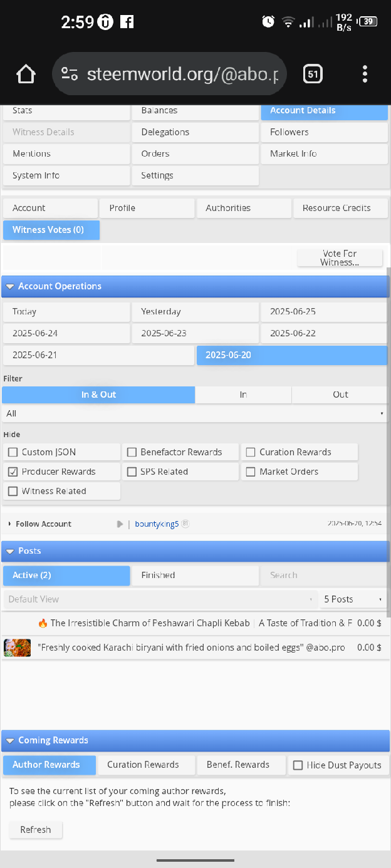Toggle the Custom JSON checkbox
The image size is (391, 868).
[13, 452]
